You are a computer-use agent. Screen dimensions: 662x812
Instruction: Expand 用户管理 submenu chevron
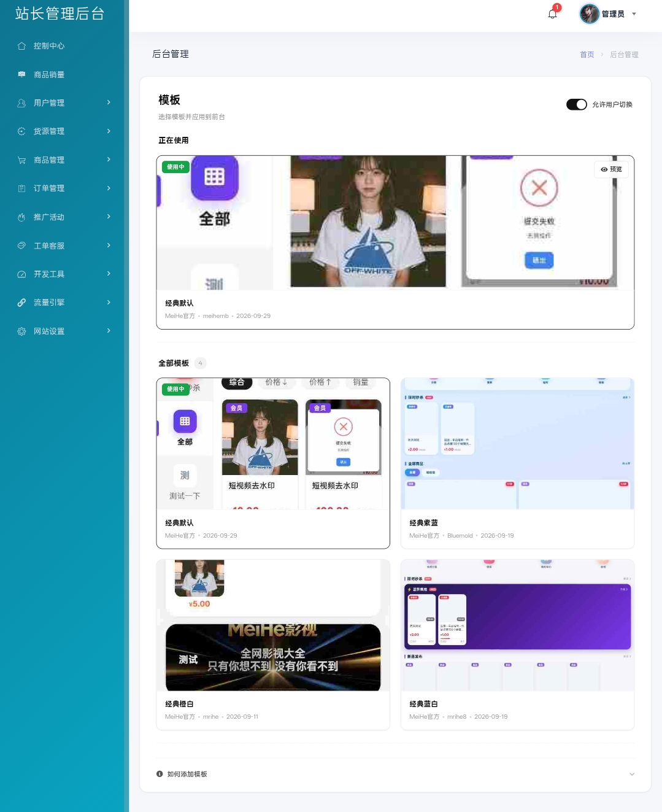109,102
